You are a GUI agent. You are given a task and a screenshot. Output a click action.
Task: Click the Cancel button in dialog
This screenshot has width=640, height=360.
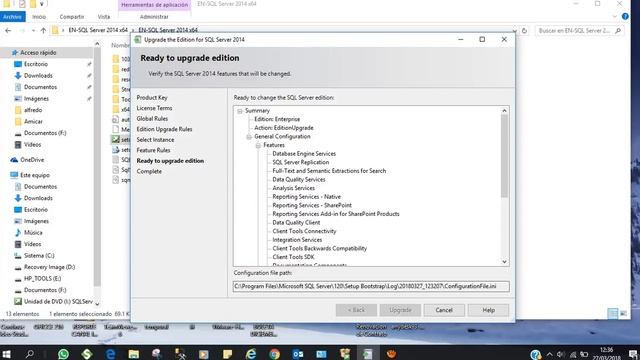444,310
